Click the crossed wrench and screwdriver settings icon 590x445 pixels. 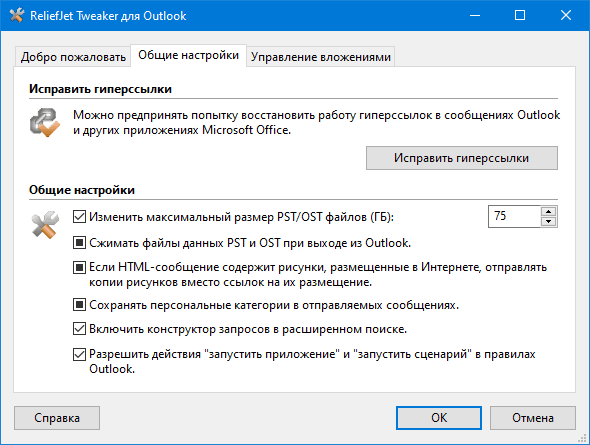click(45, 225)
